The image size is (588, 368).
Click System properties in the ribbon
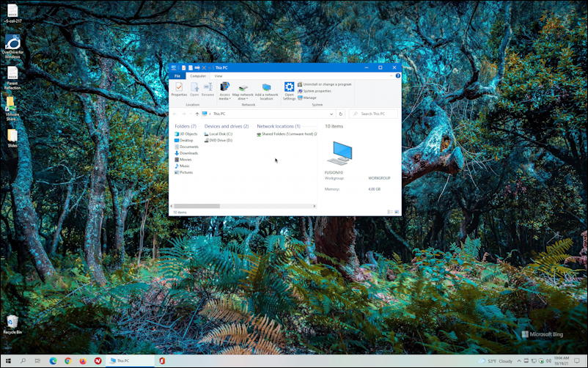[317, 91]
